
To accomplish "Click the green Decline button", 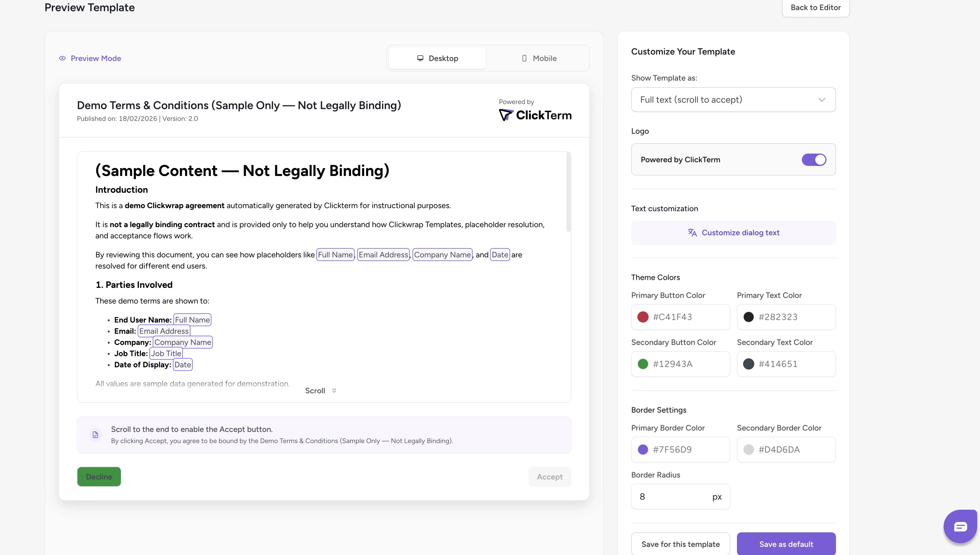I will [99, 476].
